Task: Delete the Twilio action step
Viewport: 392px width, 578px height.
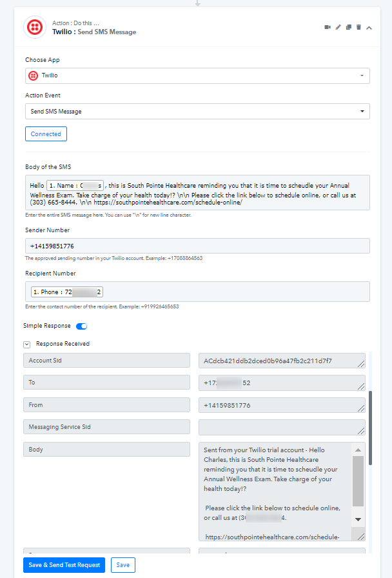Action: [x=358, y=27]
